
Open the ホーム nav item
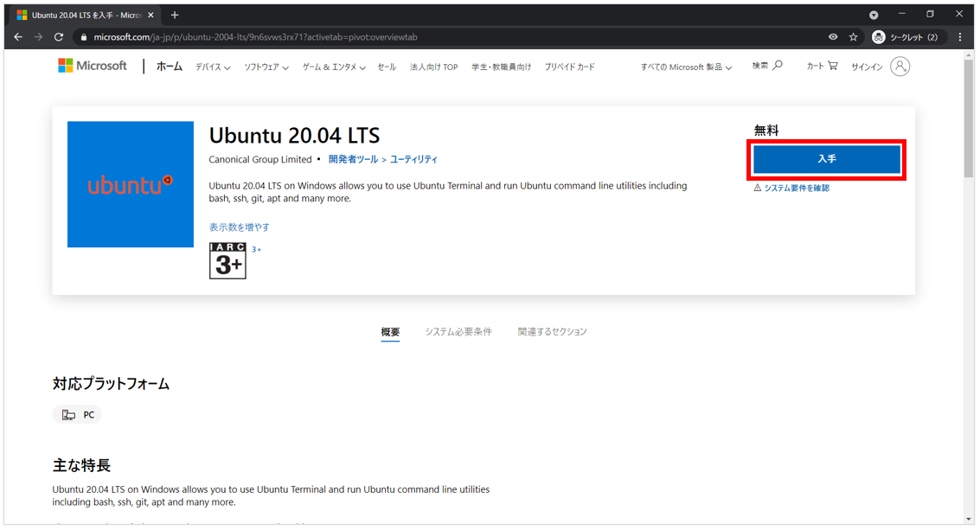pos(170,67)
